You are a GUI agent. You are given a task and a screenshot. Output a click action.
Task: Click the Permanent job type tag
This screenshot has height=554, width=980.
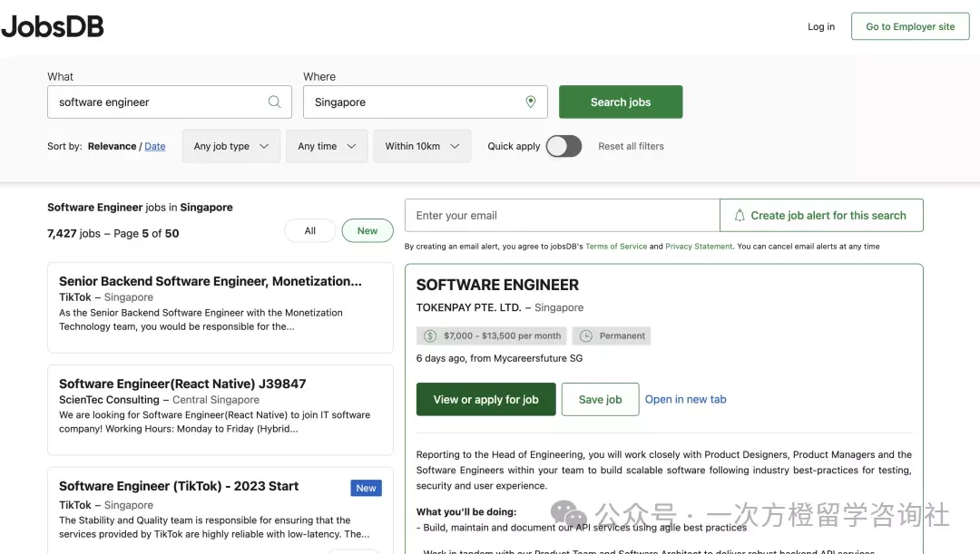pyautogui.click(x=612, y=336)
